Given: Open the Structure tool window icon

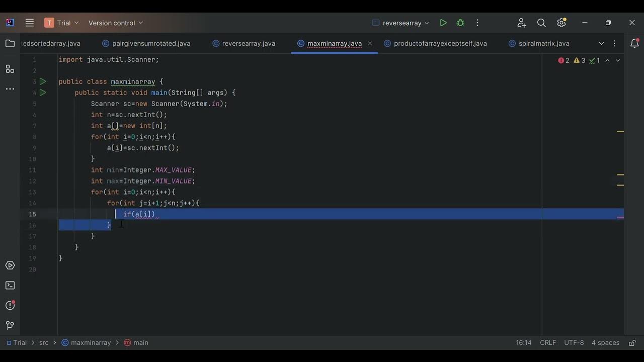Looking at the screenshot, I should pos(10,69).
